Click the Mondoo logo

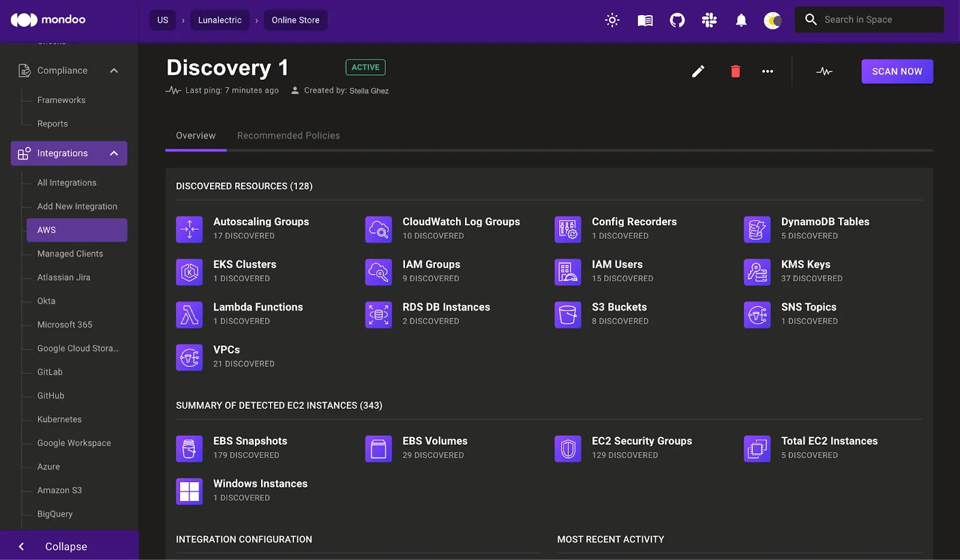[x=48, y=20]
